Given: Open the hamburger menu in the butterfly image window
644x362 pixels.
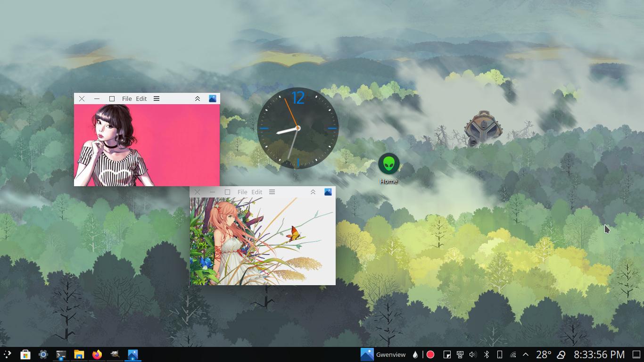Looking at the screenshot, I should click(272, 192).
